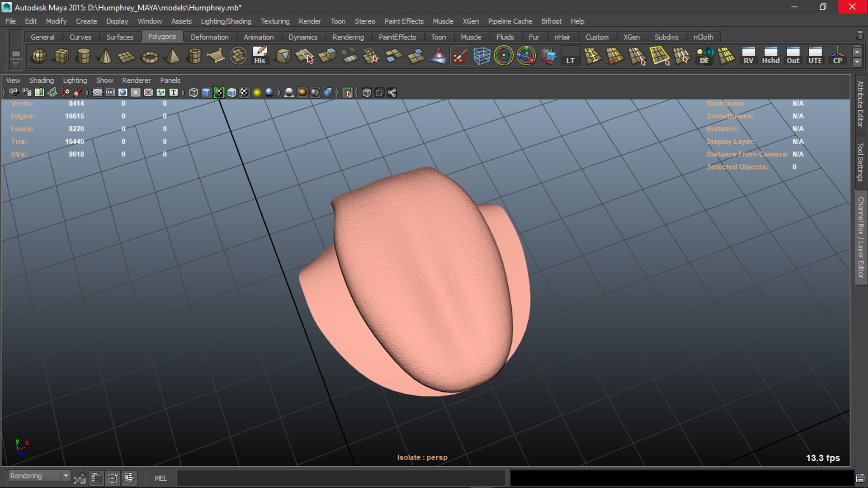
Task: Click the Image Plane panel icon
Action: tap(52, 93)
